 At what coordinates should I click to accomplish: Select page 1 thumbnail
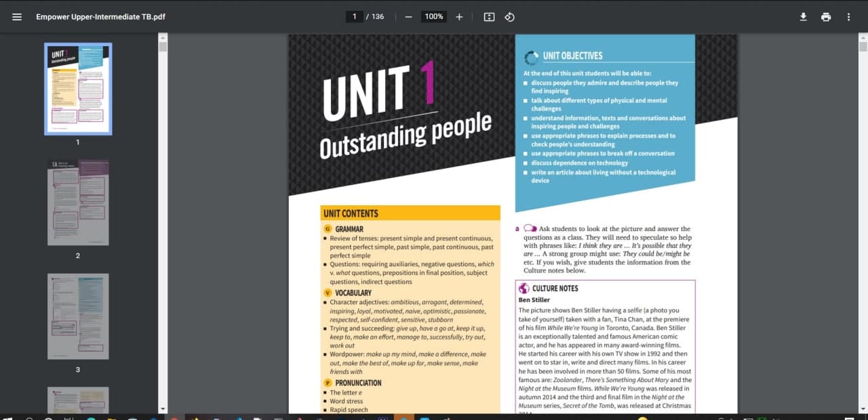point(78,89)
